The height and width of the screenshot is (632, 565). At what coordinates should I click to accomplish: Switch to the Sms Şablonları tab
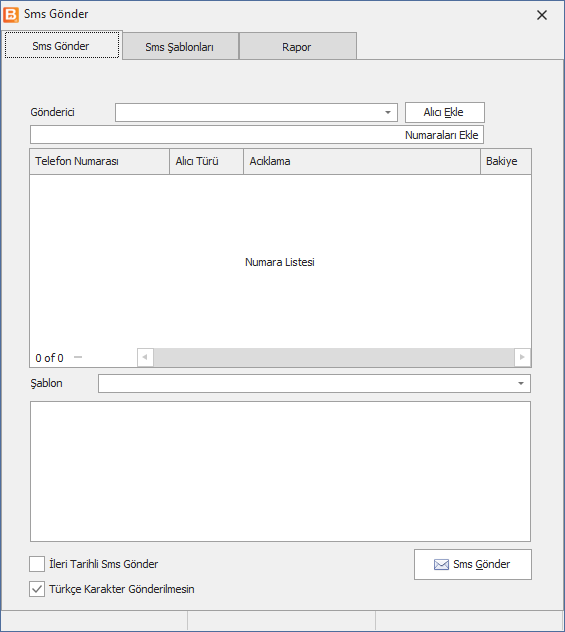tap(181, 46)
